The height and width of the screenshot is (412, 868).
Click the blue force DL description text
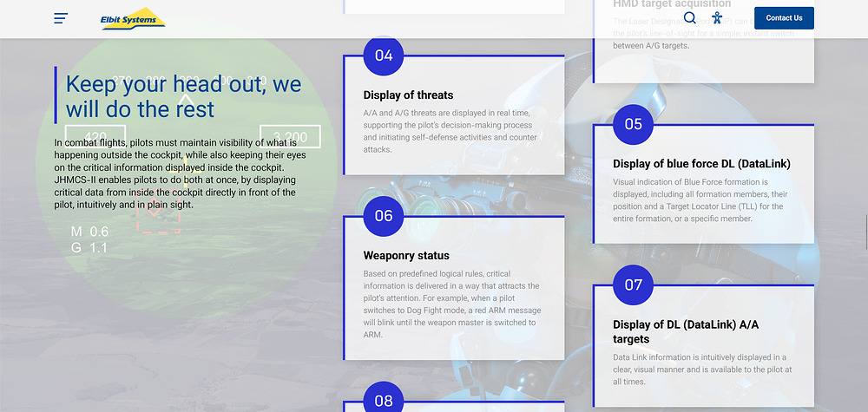(x=699, y=200)
